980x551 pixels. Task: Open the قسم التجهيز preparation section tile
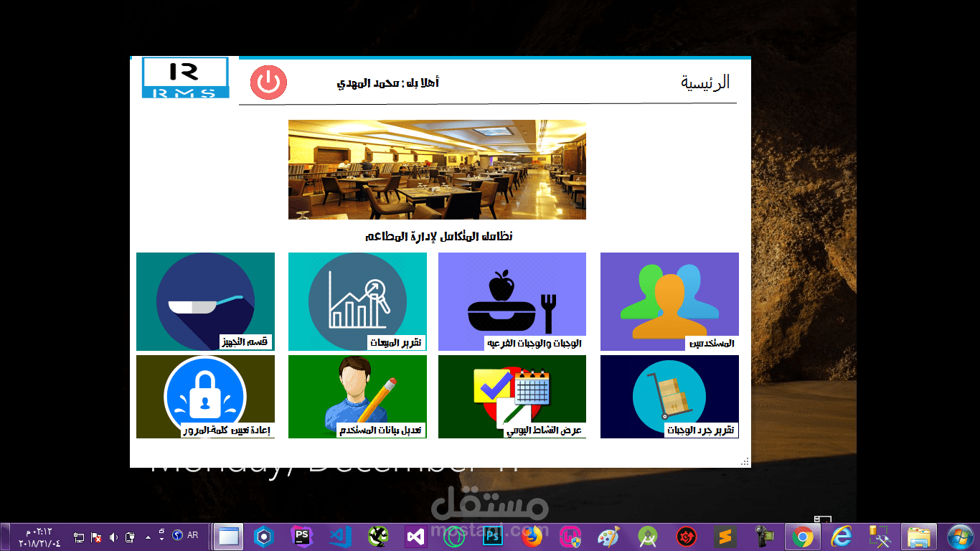click(x=205, y=301)
